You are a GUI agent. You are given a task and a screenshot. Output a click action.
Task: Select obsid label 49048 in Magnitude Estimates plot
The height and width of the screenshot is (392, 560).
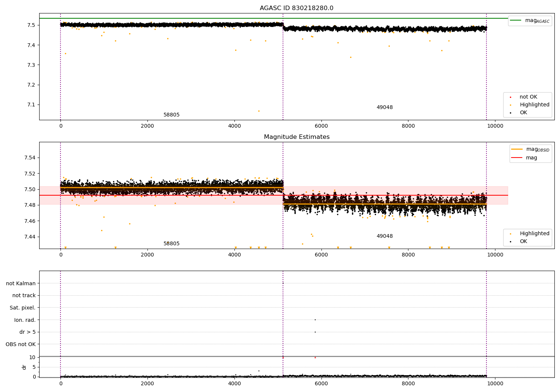[x=385, y=236]
